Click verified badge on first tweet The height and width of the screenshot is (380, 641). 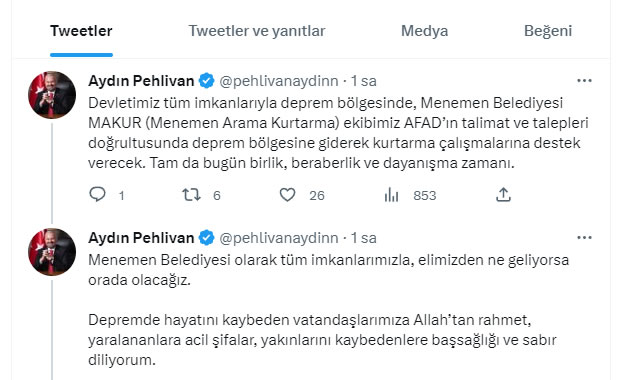[206, 80]
